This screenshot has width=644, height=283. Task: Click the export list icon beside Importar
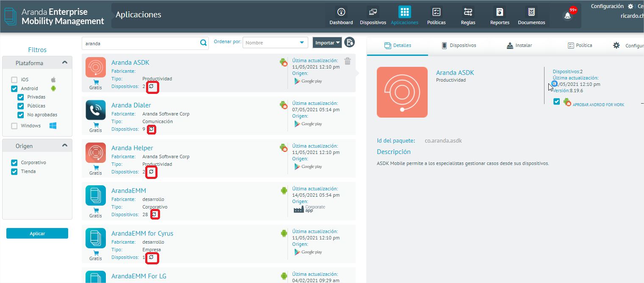coord(349,42)
